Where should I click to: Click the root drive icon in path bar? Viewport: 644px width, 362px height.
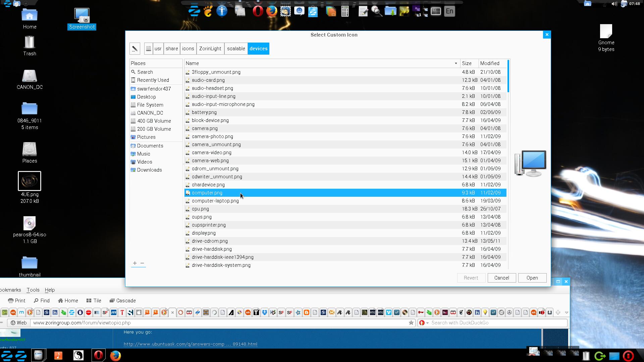149,49
